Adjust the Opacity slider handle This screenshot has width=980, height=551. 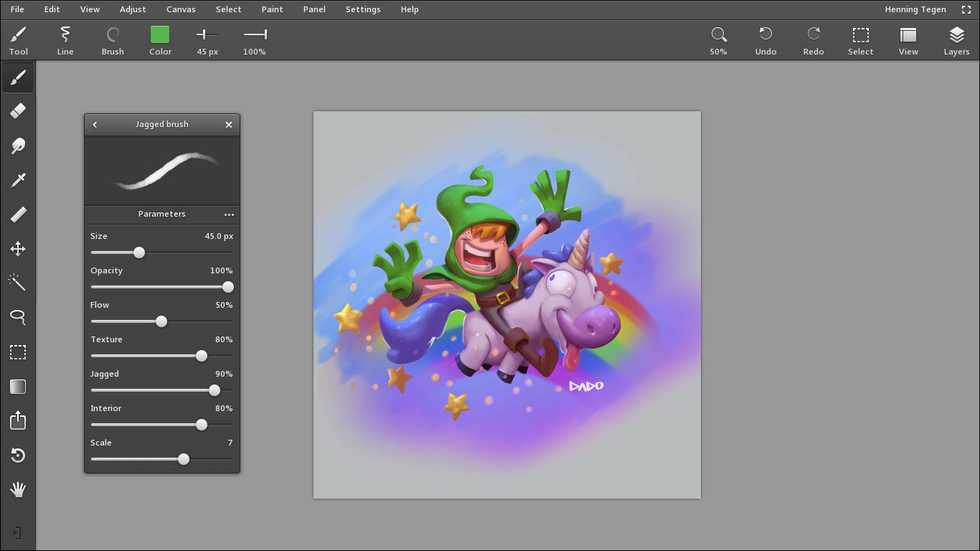point(228,287)
